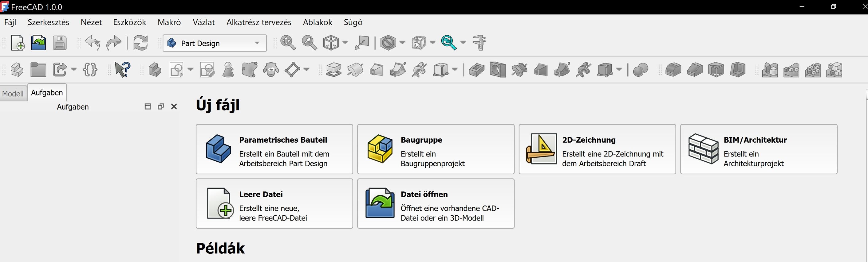Click the Create Group folder icon

click(38, 70)
